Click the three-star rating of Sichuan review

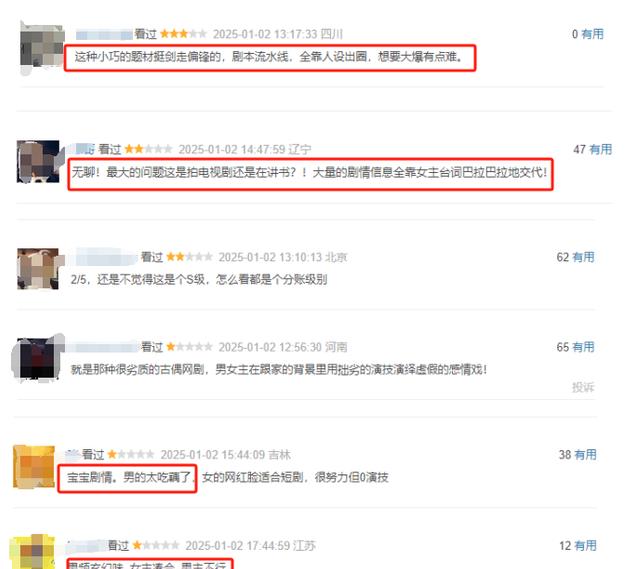coord(183,34)
